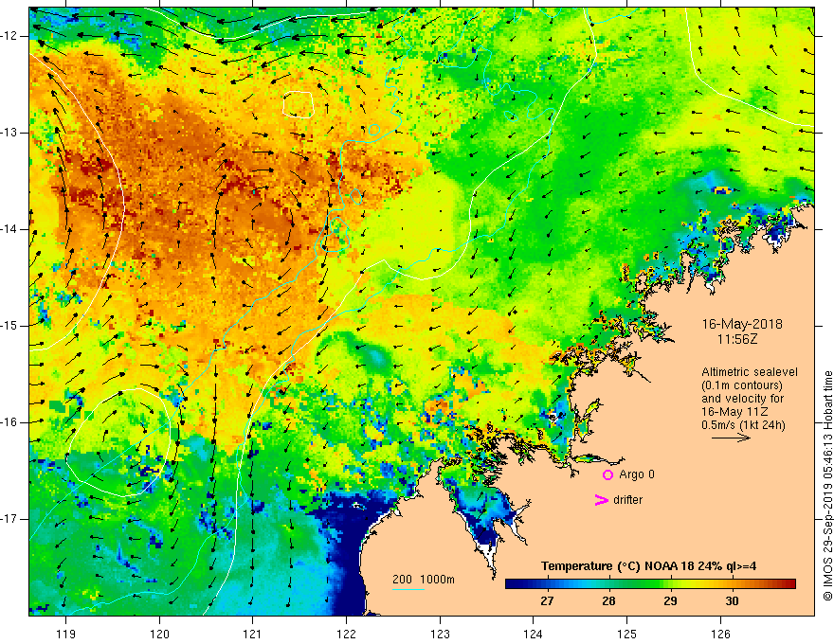Viewport: 834px width, 644px height.
Task: Click '0.5m/s (1kt 24h)' scale text
Action: tap(743, 424)
